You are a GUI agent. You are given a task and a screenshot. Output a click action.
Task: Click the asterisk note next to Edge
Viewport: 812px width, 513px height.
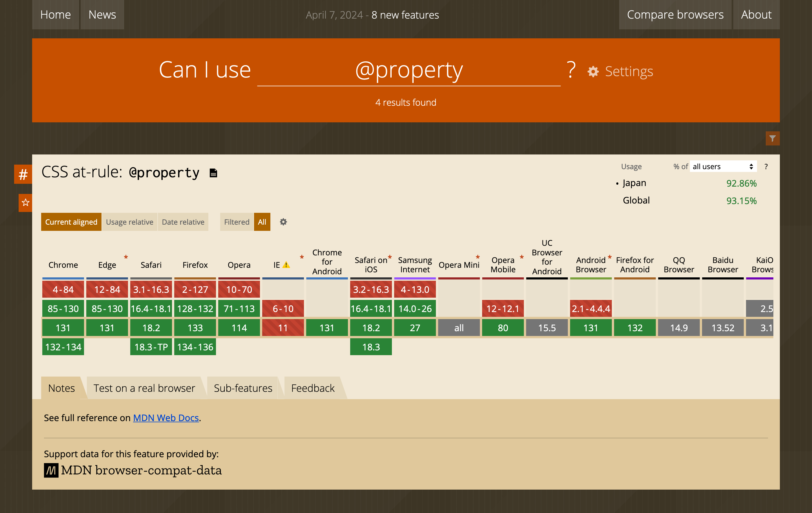[x=126, y=258]
